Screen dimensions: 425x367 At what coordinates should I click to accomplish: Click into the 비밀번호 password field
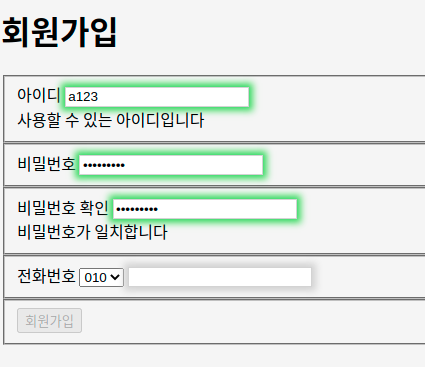(171, 165)
